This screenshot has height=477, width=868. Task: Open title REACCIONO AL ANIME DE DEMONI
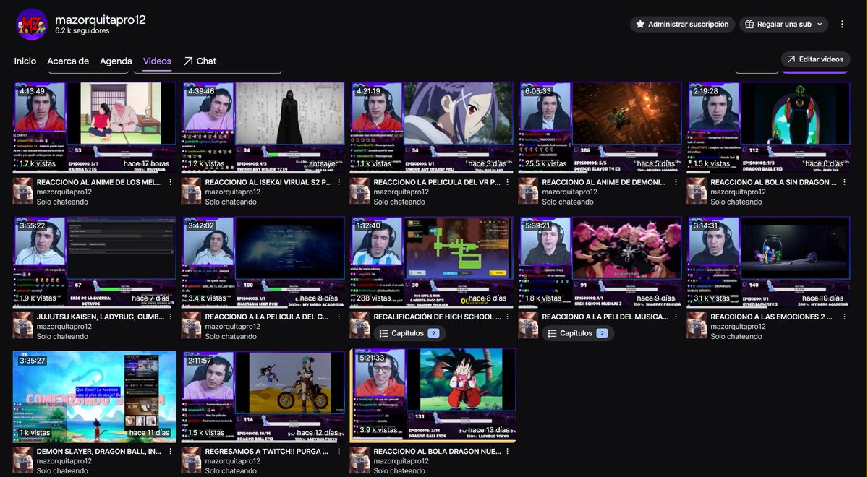tap(603, 182)
